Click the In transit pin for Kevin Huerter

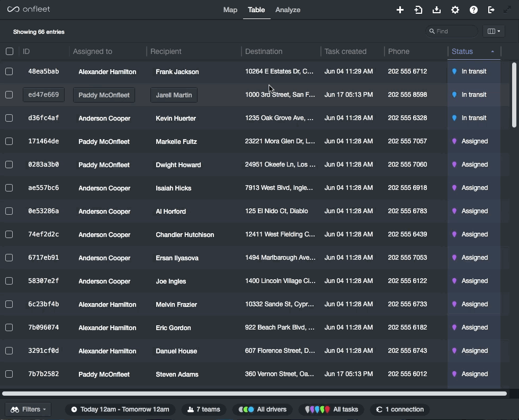coord(454,118)
